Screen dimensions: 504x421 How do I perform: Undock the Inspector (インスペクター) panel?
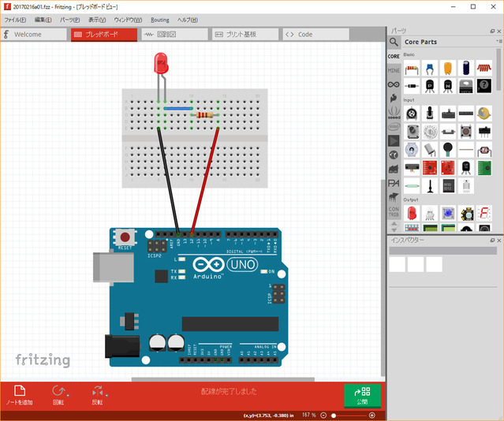[x=492, y=240]
